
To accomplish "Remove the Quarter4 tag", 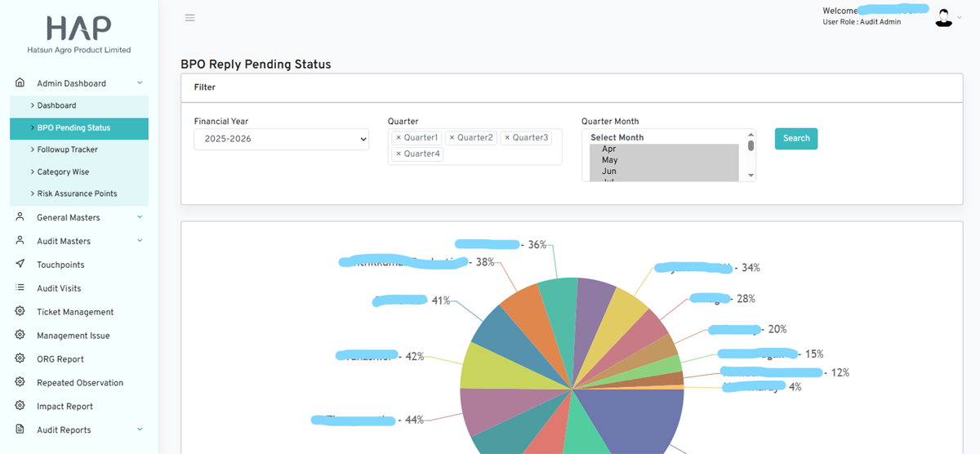I will (399, 154).
